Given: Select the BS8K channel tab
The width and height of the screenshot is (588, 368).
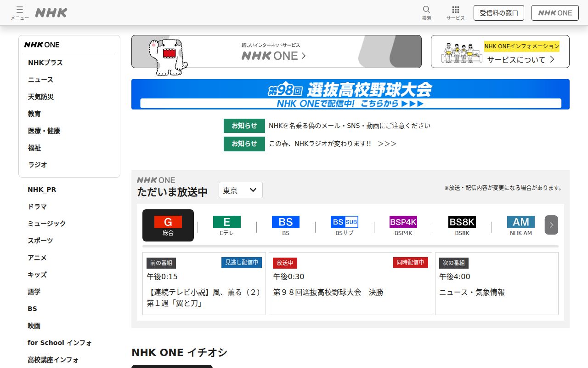Looking at the screenshot, I should click(462, 226).
